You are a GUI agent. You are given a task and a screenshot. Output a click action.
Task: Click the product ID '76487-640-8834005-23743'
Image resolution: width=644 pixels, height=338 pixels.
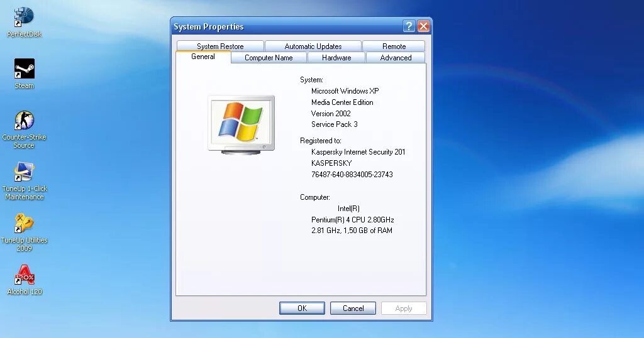(x=352, y=174)
